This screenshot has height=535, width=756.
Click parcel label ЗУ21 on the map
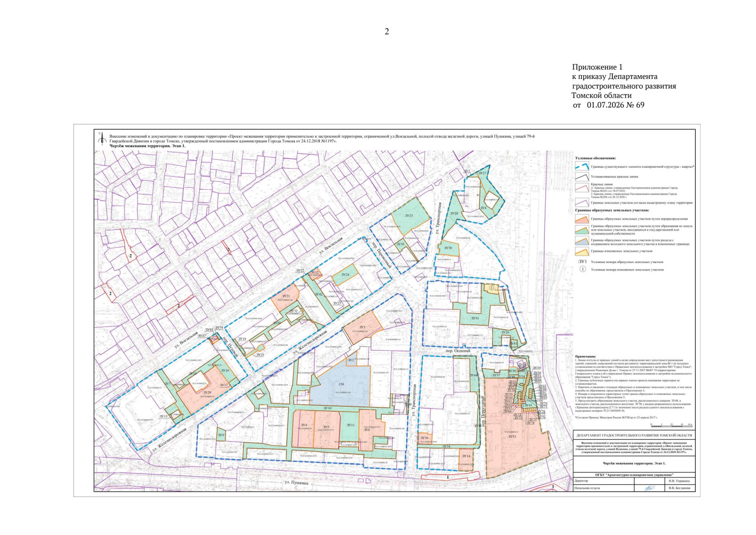tap(286, 296)
